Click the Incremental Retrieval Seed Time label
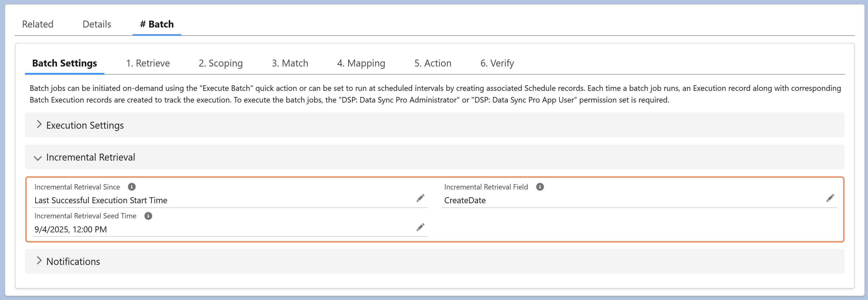The image size is (868, 300). [x=85, y=216]
